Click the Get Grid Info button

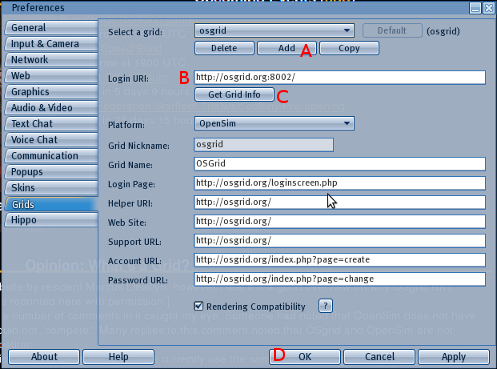coord(234,95)
